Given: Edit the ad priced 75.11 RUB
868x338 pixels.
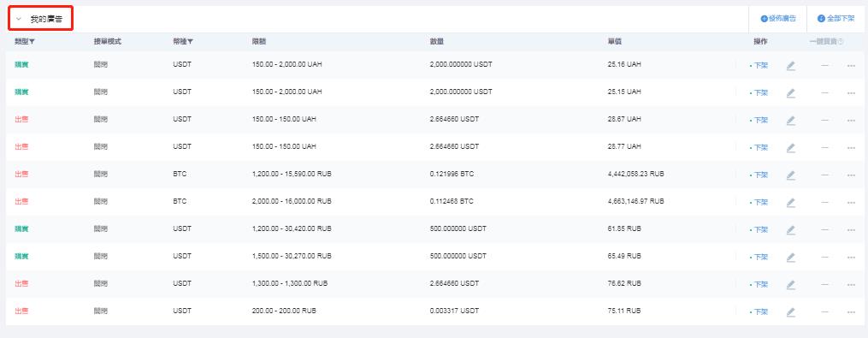Looking at the screenshot, I should (x=791, y=312).
